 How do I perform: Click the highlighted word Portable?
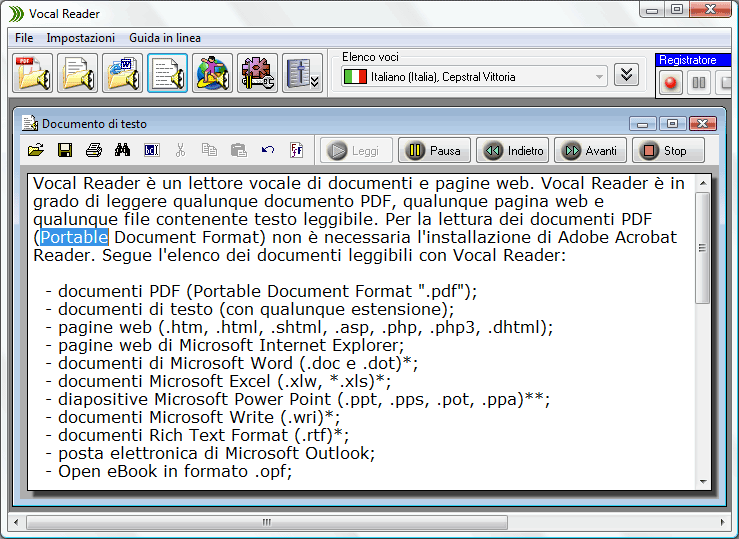pos(74,237)
